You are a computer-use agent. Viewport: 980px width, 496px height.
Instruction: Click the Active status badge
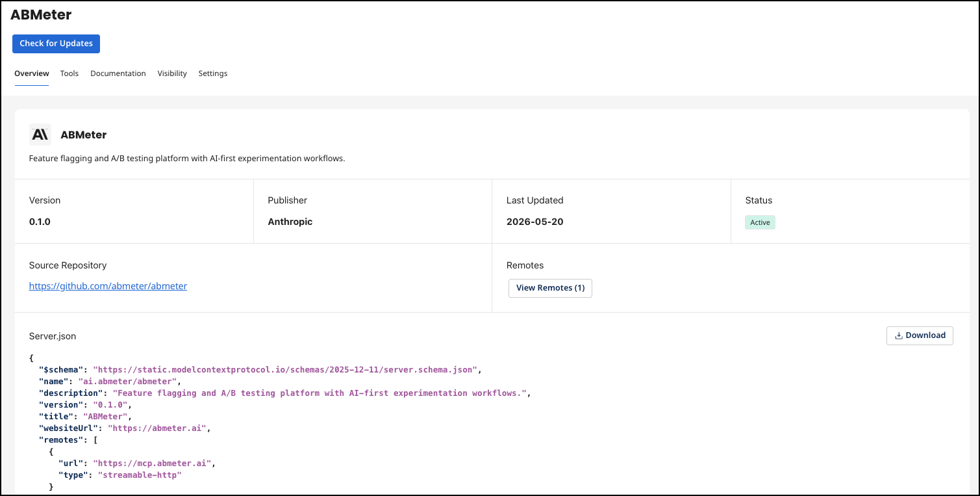[760, 222]
